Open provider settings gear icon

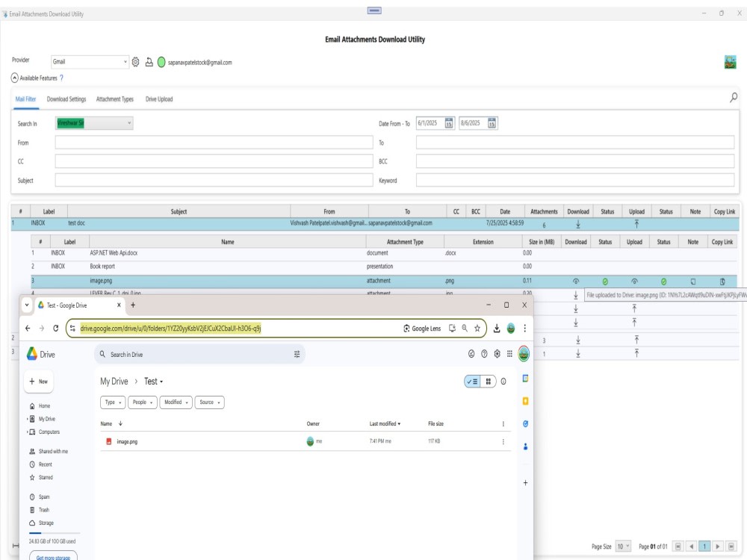coord(135,62)
